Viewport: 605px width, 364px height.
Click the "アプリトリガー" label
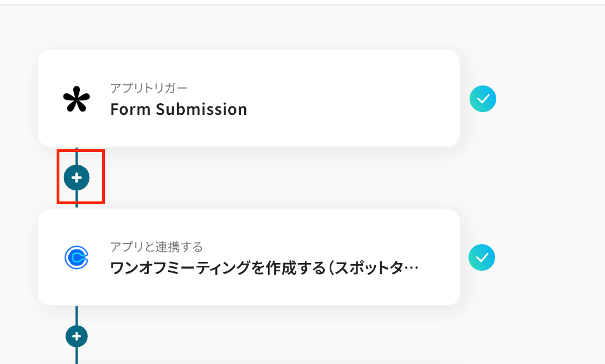(x=149, y=88)
